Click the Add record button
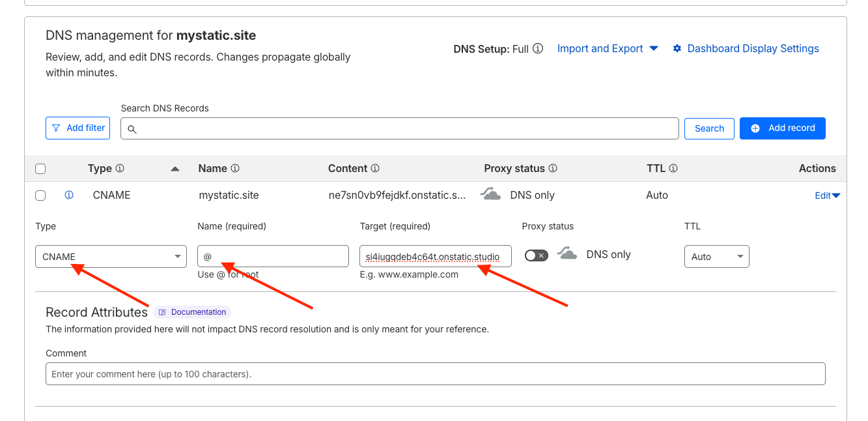868x421 pixels. click(x=783, y=128)
